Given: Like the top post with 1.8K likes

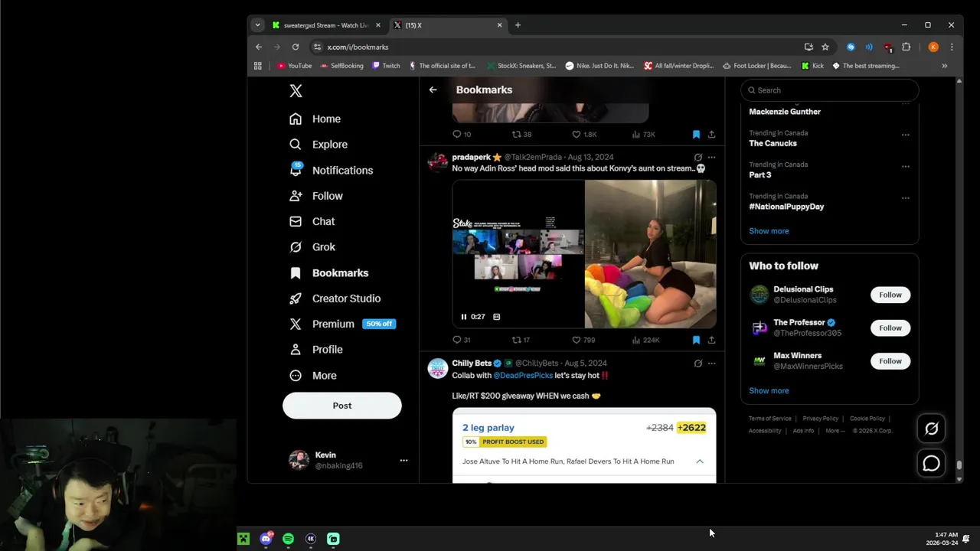Looking at the screenshot, I should point(584,135).
